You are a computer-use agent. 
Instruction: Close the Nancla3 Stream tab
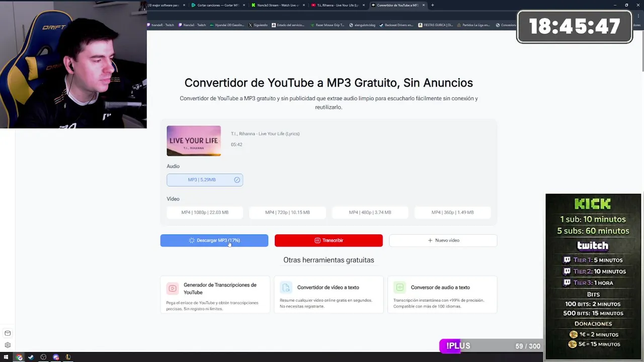tap(304, 5)
